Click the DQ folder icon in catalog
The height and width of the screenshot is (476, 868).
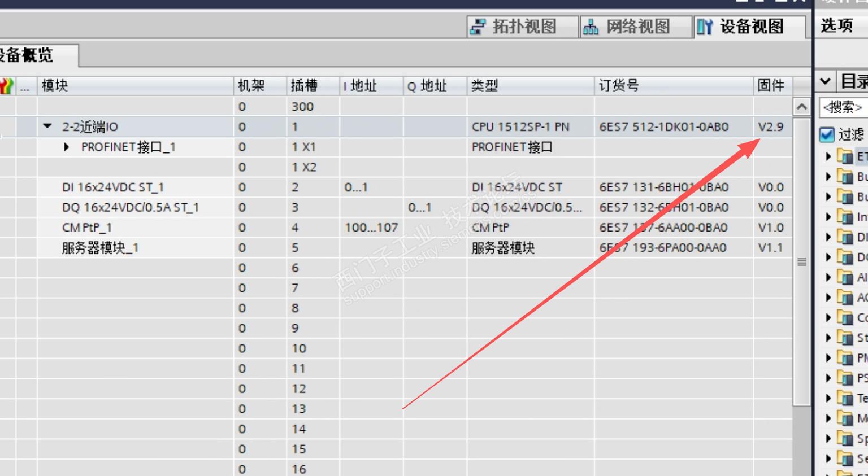coord(845,257)
